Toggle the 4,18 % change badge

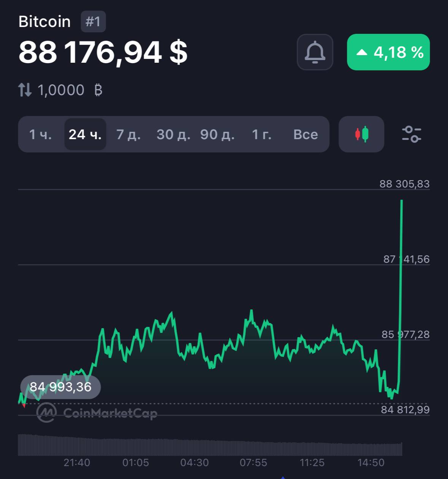(x=388, y=52)
